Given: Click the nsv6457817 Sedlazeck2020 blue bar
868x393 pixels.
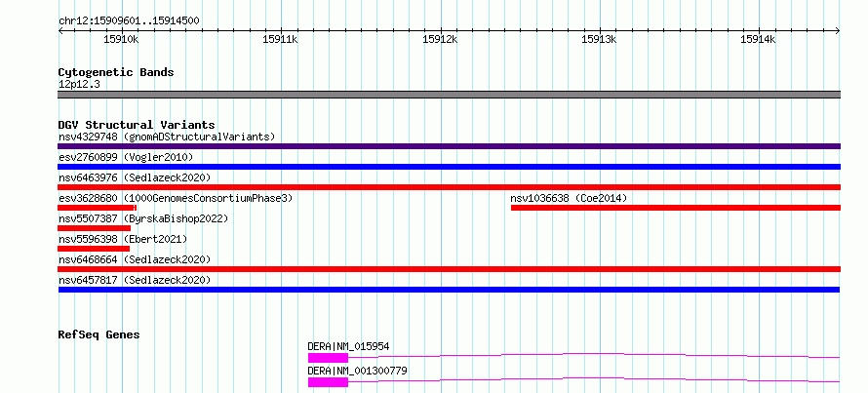Looking at the screenshot, I should (x=449, y=290).
